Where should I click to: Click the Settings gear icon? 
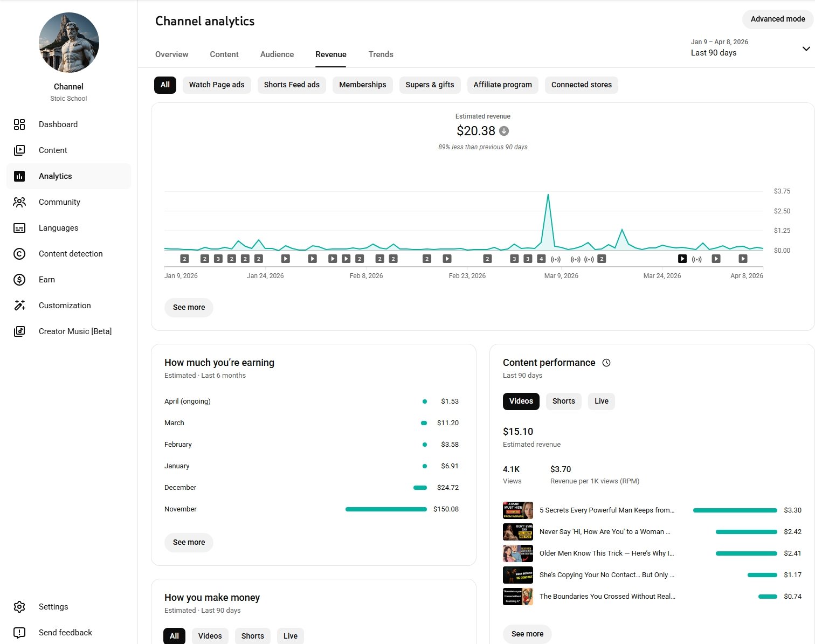pos(19,607)
